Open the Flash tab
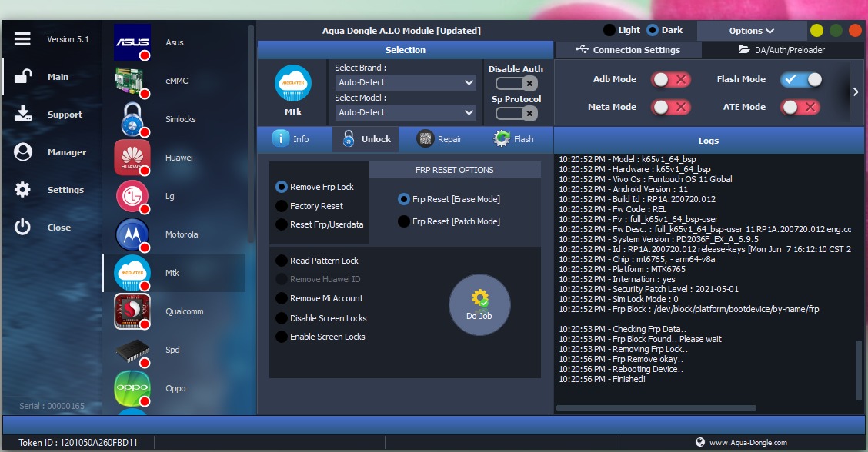The image size is (868, 452). pyautogui.click(x=514, y=139)
